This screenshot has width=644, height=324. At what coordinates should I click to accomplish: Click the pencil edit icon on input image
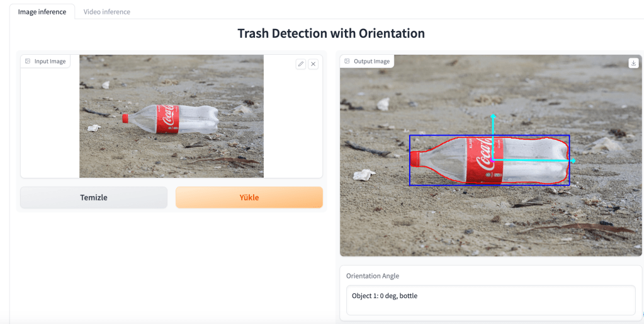(301, 64)
